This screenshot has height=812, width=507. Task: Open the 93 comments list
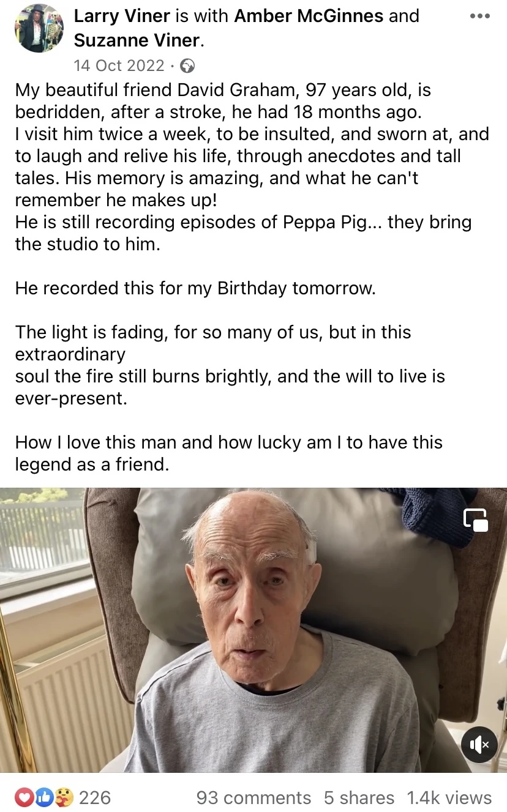tap(254, 797)
